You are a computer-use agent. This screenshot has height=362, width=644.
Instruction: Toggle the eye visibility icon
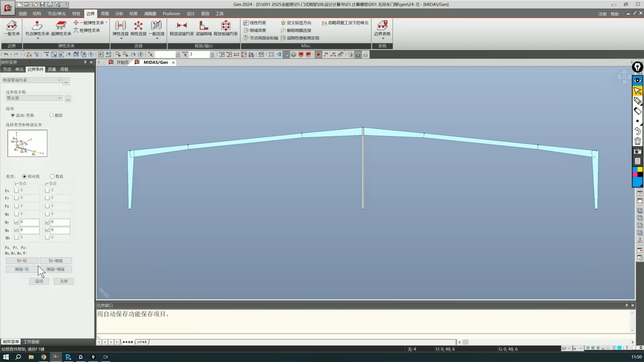[637, 80]
